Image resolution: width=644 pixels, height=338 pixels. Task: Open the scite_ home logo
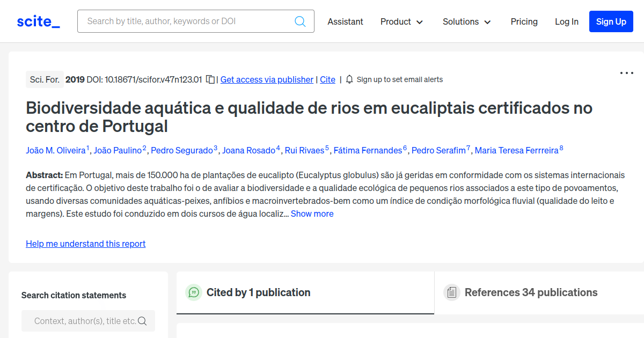pos(38,21)
